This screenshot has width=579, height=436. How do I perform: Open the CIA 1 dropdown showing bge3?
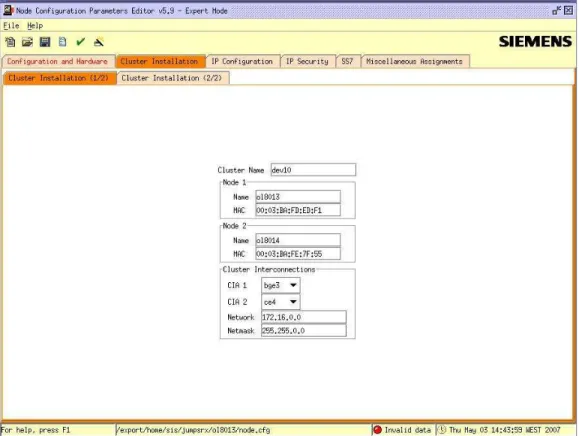coord(281,285)
